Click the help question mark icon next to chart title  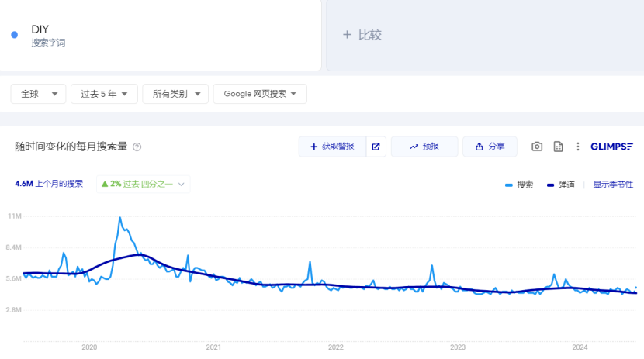pos(137,147)
